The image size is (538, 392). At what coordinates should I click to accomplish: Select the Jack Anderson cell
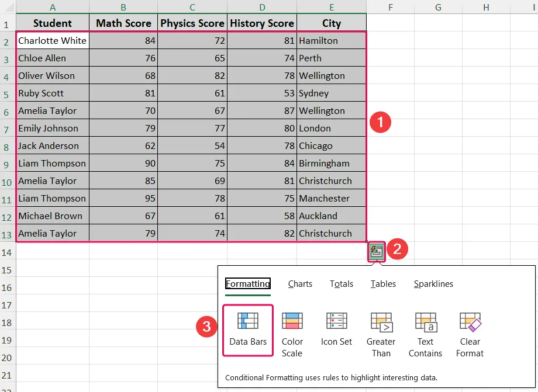point(53,145)
